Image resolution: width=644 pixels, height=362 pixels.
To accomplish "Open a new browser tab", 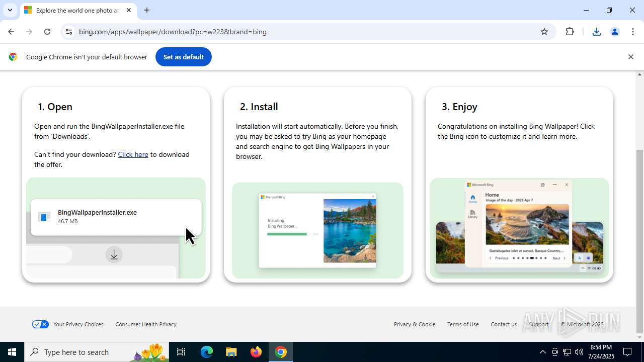I will tap(147, 10).
